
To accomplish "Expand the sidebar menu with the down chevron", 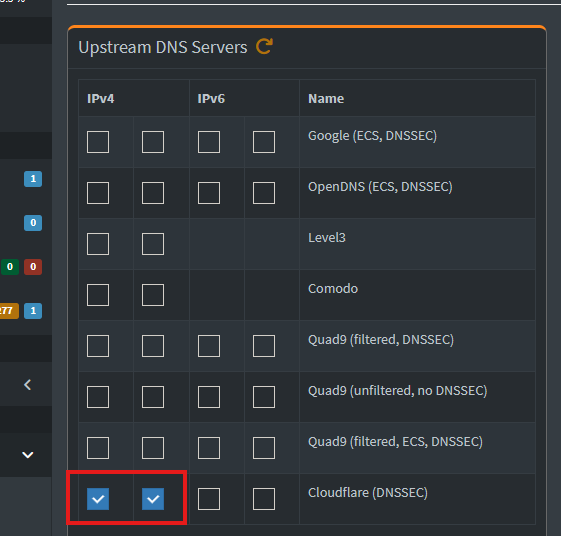I will click(x=28, y=455).
